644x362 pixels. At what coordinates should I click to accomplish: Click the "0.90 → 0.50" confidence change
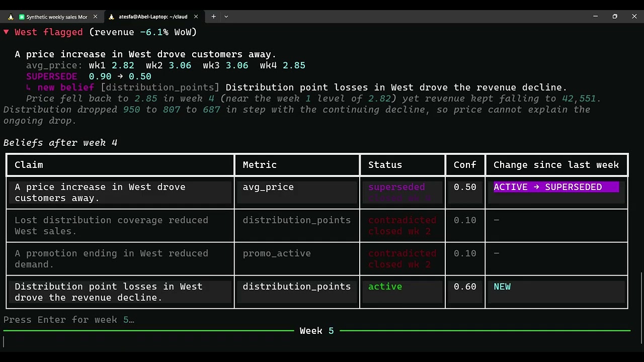pyautogui.click(x=120, y=76)
